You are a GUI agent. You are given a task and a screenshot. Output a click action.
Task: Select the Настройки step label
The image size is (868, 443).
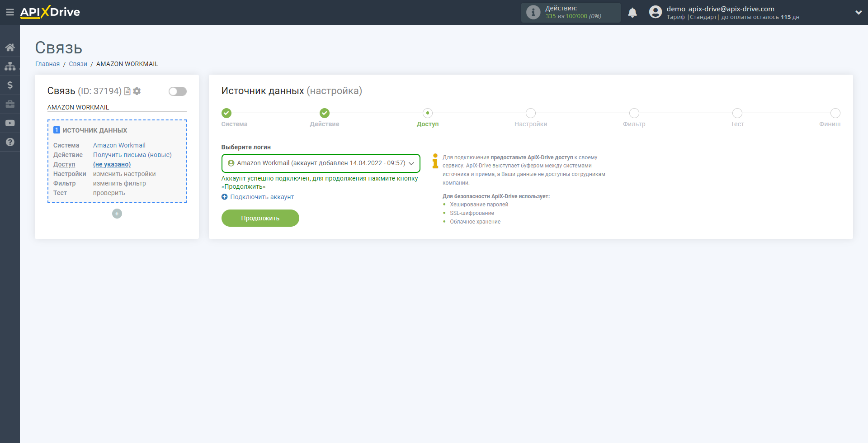click(531, 124)
